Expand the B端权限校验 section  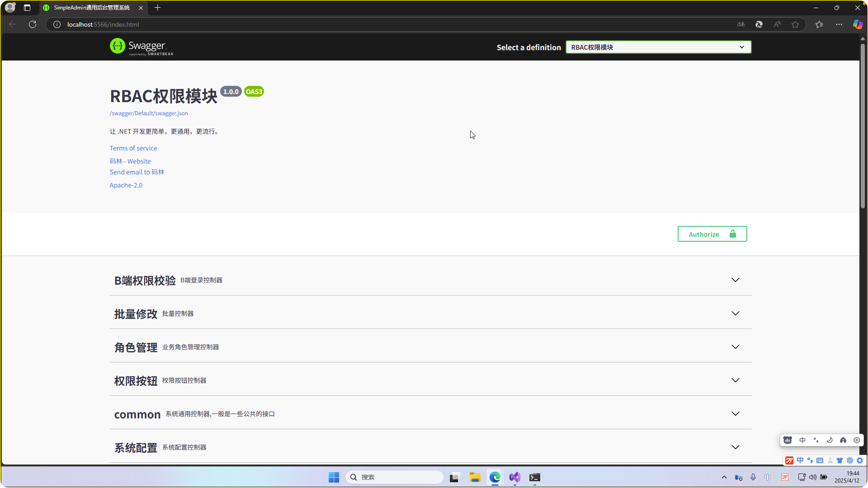[736, 280]
